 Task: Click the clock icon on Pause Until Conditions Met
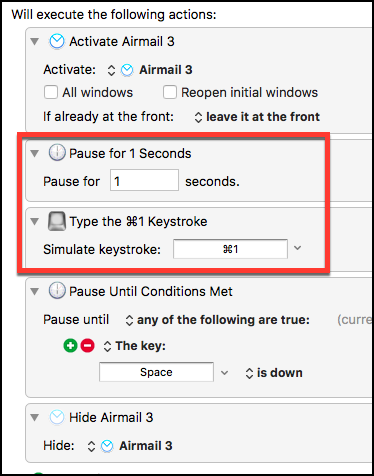pyautogui.click(x=57, y=291)
